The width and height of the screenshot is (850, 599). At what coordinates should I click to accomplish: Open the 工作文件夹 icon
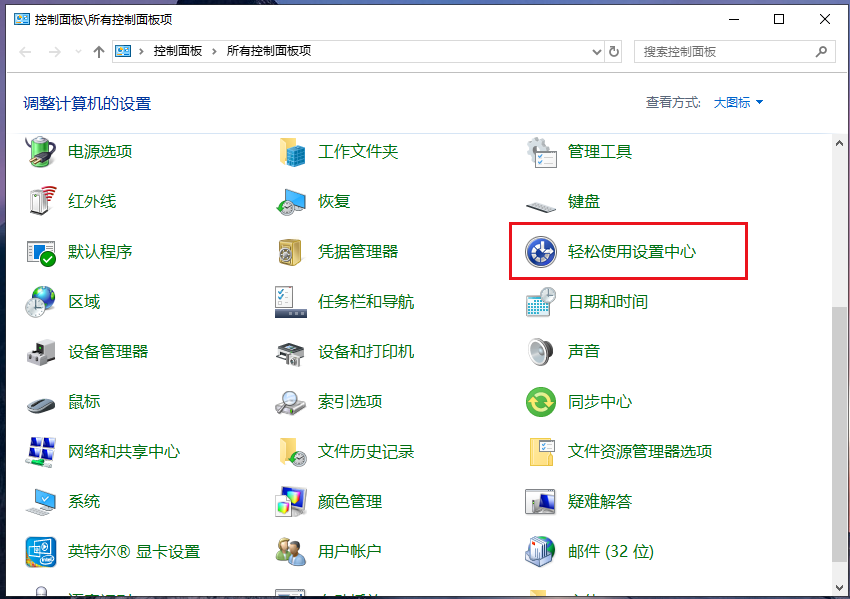pyautogui.click(x=292, y=152)
